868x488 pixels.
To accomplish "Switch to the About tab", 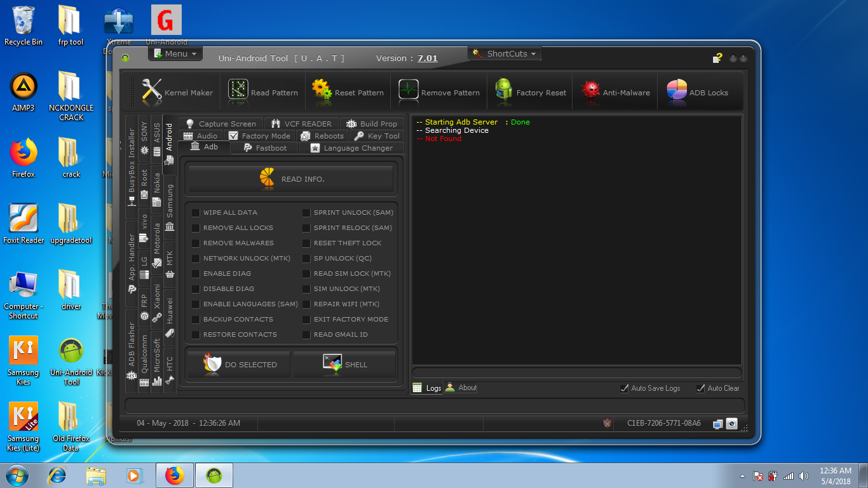I will coord(461,388).
